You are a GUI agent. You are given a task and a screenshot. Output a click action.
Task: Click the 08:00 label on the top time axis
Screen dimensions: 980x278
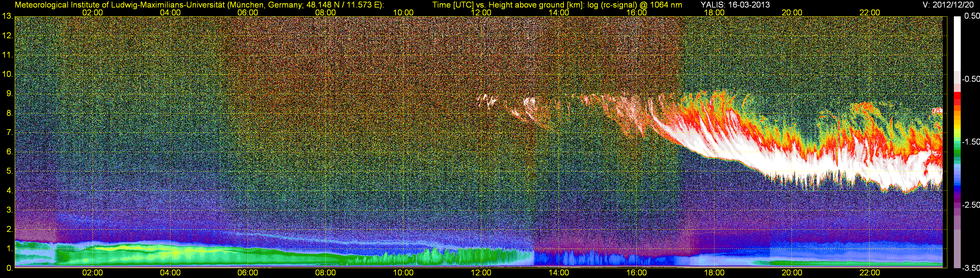pyautogui.click(x=326, y=12)
